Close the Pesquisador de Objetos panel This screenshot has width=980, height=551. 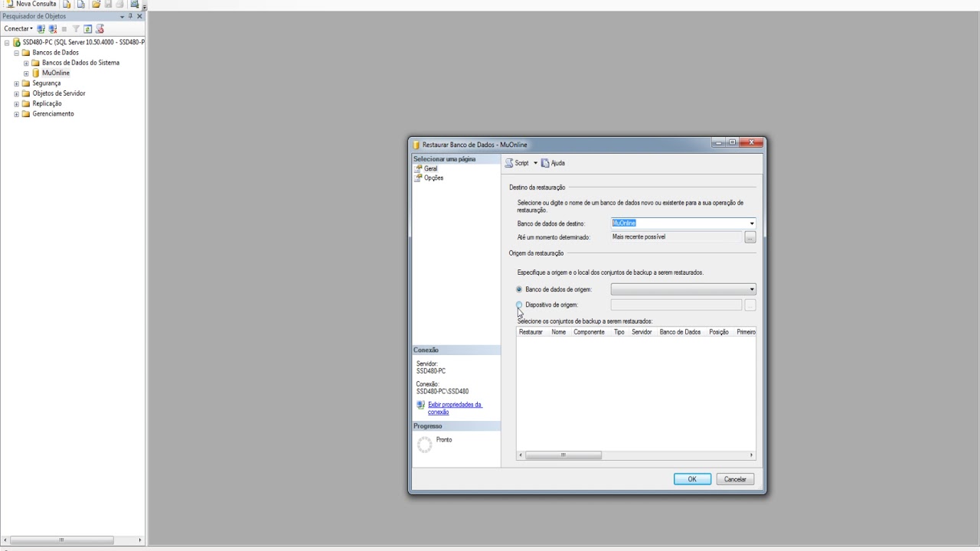139,16
